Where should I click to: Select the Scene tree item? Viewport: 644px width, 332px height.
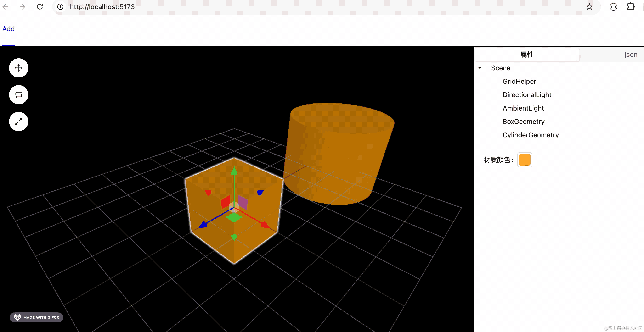[501, 68]
